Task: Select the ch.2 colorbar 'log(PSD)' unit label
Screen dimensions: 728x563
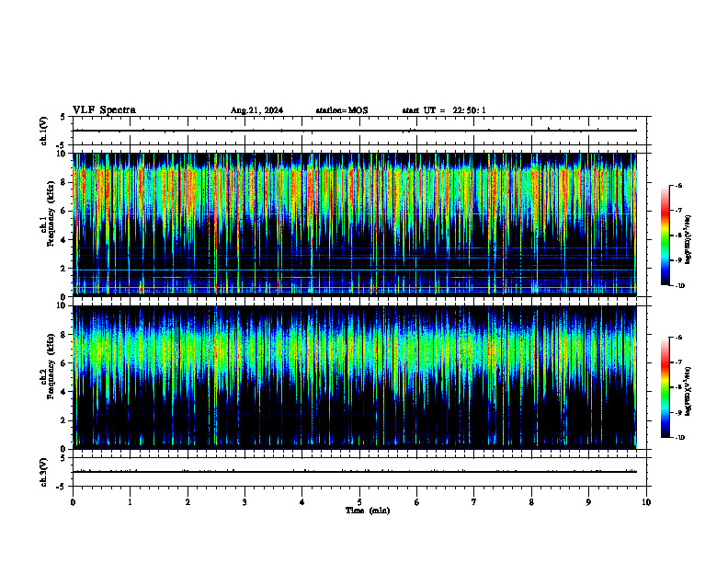Action: point(688,392)
